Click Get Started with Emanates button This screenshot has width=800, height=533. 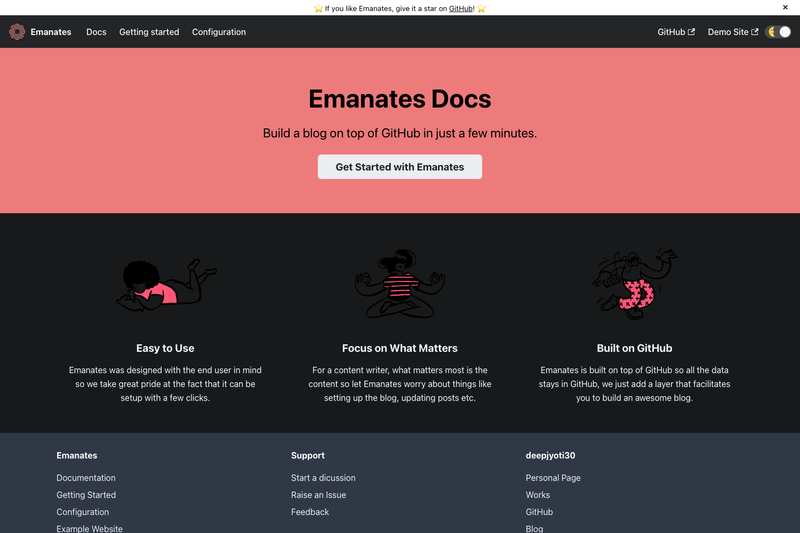point(399,167)
